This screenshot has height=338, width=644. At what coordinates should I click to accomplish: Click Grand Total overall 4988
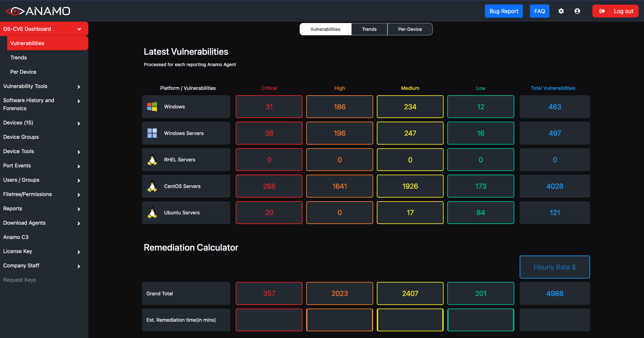tap(555, 293)
